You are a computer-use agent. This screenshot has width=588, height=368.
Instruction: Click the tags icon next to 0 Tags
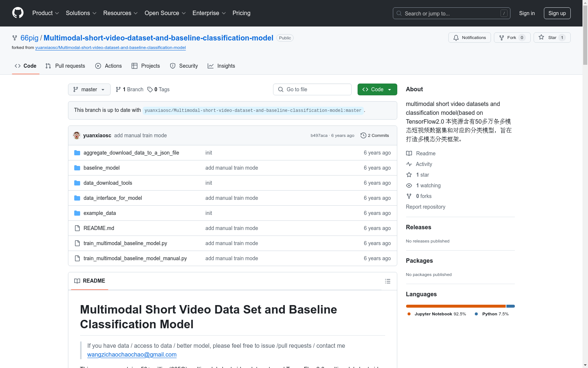[x=150, y=89]
